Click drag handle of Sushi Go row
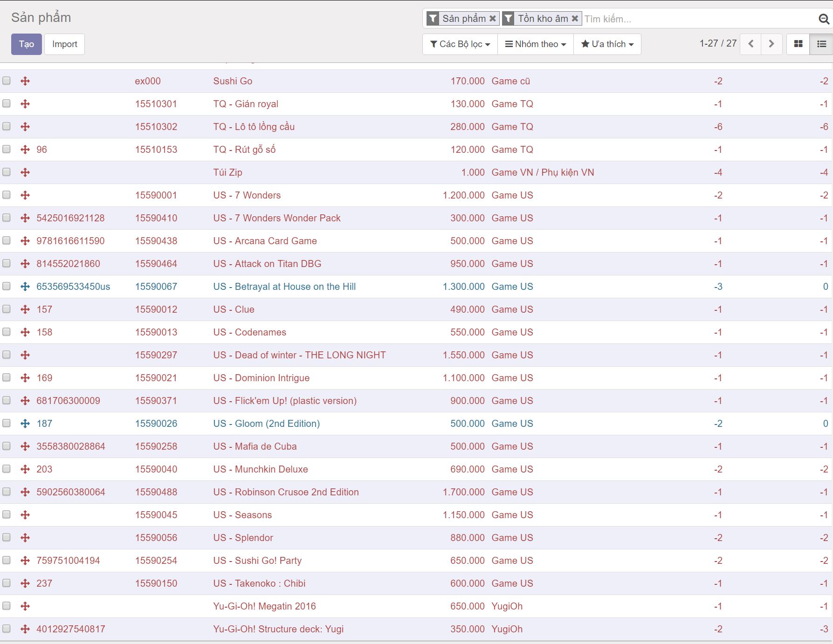The width and height of the screenshot is (833, 644). tap(25, 81)
